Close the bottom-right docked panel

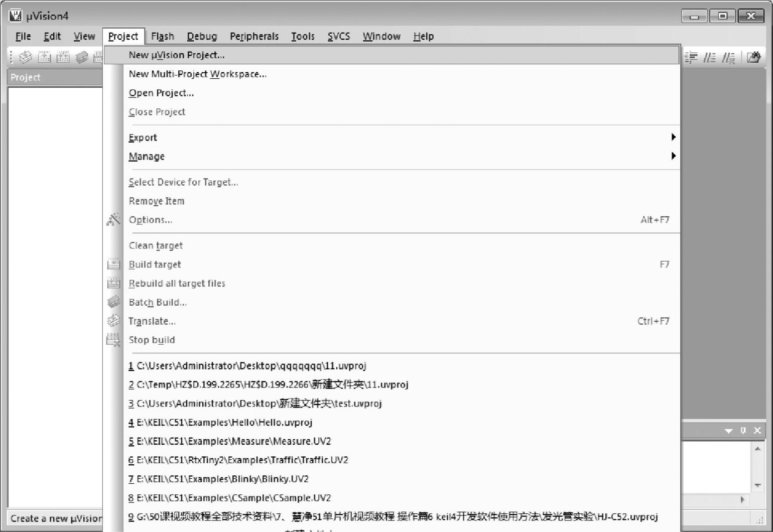pyautogui.click(x=757, y=430)
